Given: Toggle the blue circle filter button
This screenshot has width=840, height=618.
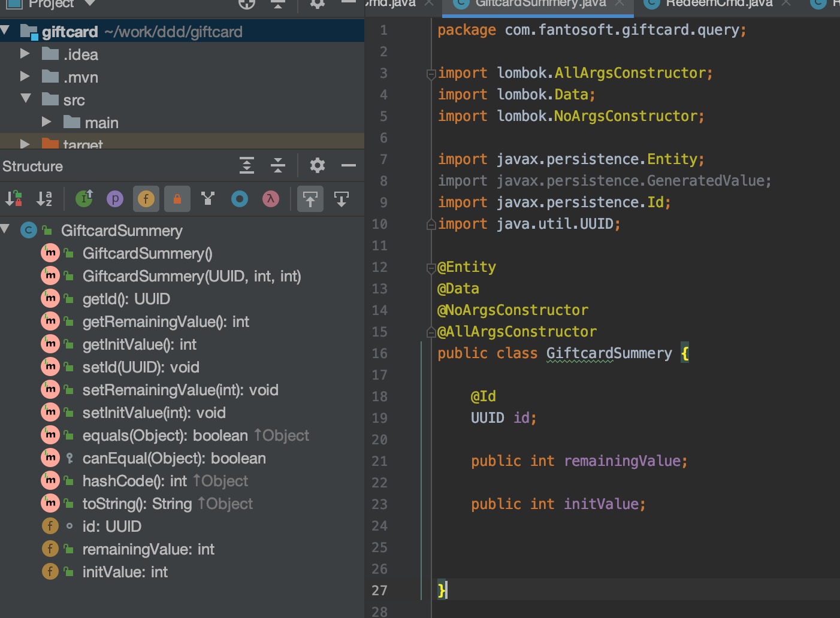Looking at the screenshot, I should pos(240,199).
